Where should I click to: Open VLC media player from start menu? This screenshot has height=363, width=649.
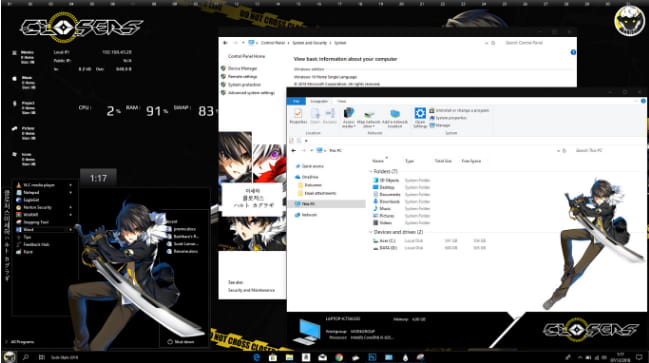click(x=43, y=185)
